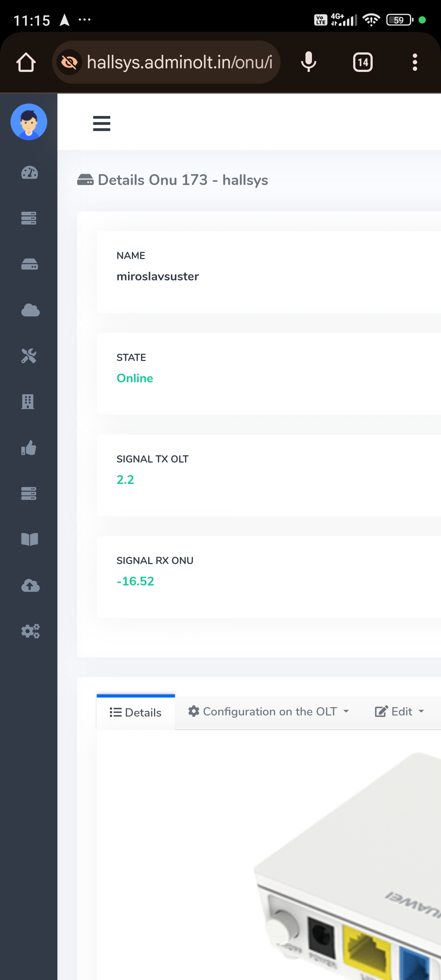This screenshot has width=441, height=980.
Task: Click the cloud icon in sidebar
Action: click(30, 310)
